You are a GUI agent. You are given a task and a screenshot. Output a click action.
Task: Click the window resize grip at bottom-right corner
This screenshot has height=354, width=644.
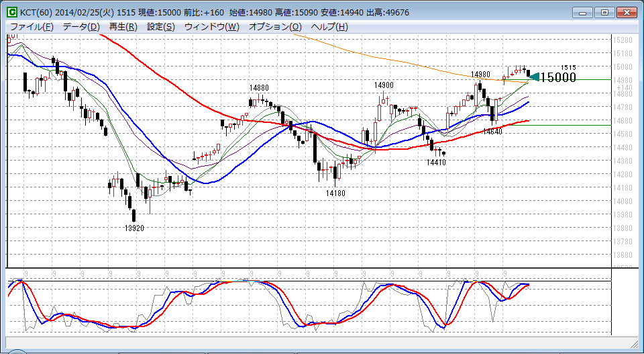click(637, 348)
